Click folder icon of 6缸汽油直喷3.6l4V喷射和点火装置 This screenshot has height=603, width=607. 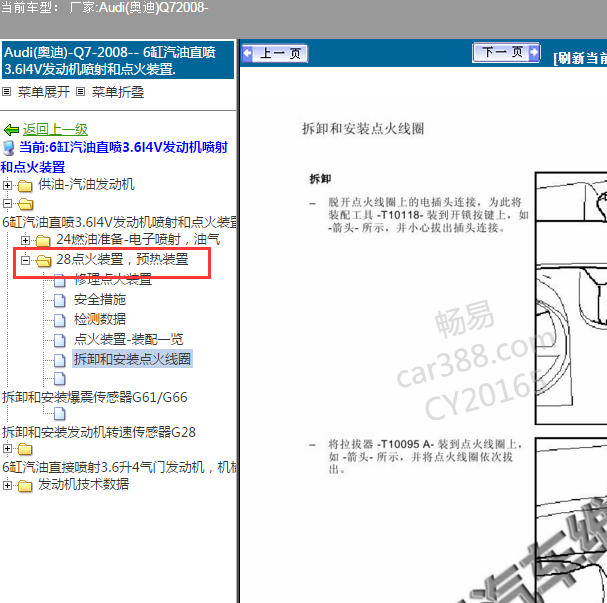click(x=25, y=204)
